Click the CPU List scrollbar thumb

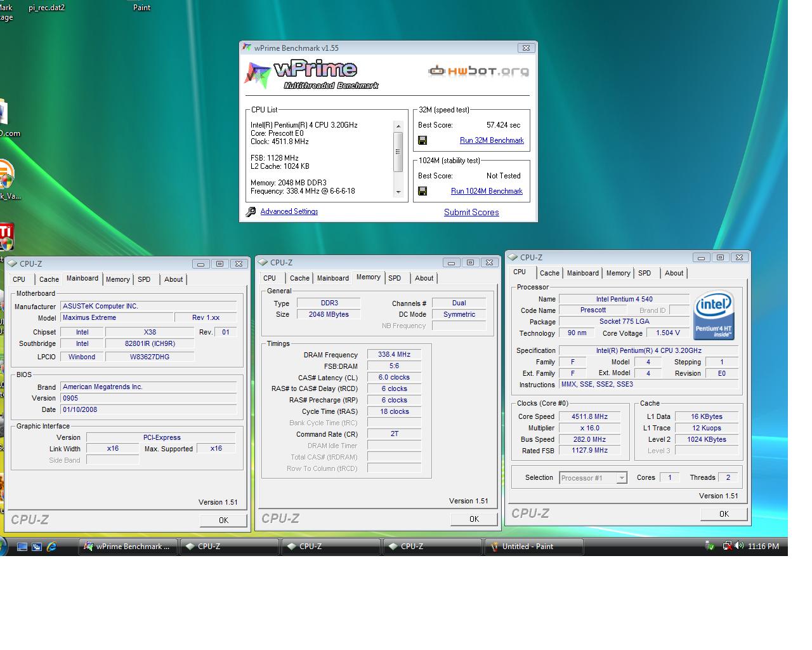(x=398, y=152)
